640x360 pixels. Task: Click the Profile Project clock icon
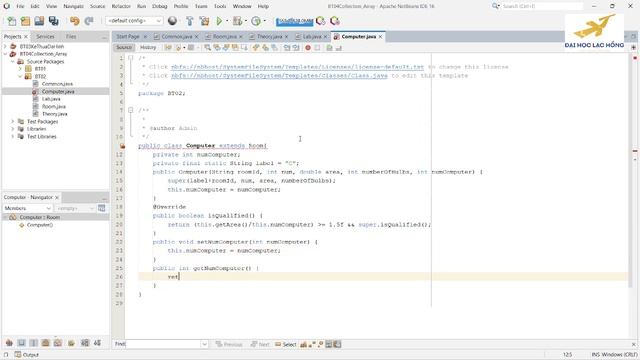(256, 21)
